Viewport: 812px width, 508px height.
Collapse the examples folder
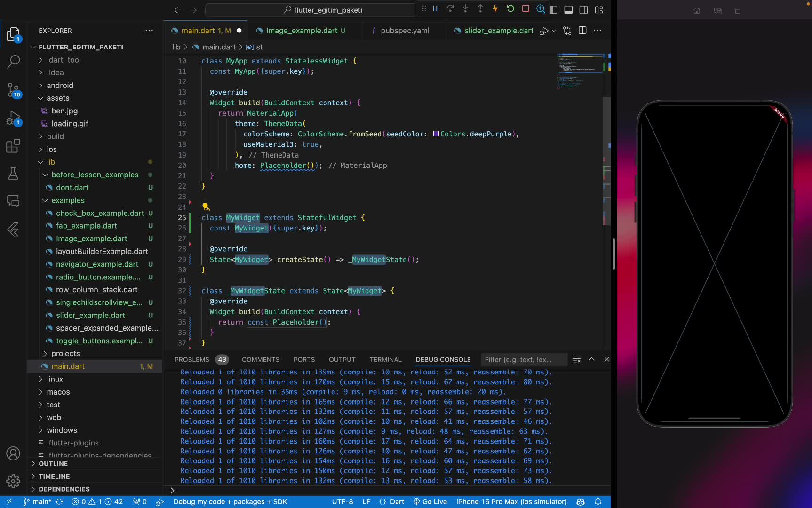pyautogui.click(x=68, y=200)
